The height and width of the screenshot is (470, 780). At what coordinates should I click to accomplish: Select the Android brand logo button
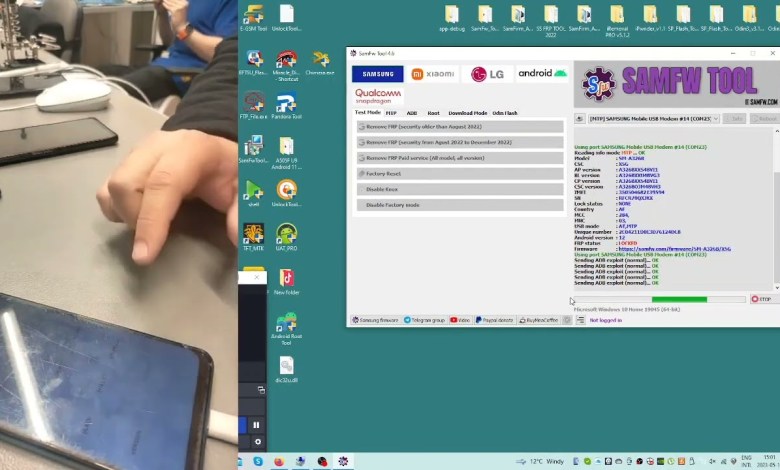pos(542,73)
